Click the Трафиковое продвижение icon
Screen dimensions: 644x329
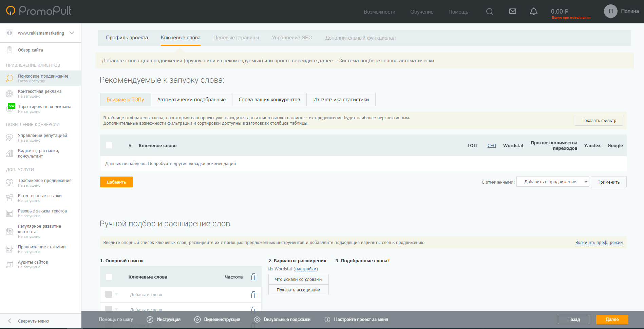coord(10,183)
